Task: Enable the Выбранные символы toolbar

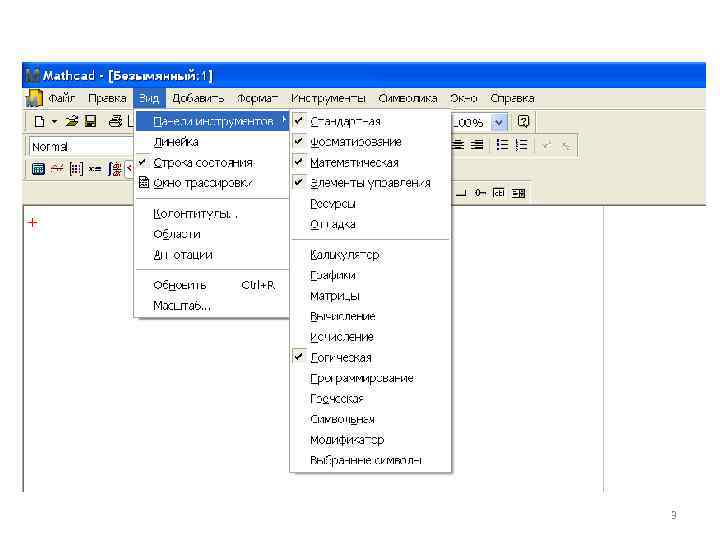Action: pos(370,460)
